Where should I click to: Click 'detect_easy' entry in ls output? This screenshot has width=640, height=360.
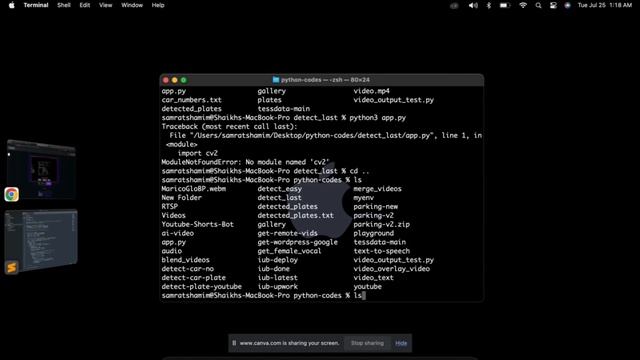tap(280, 189)
